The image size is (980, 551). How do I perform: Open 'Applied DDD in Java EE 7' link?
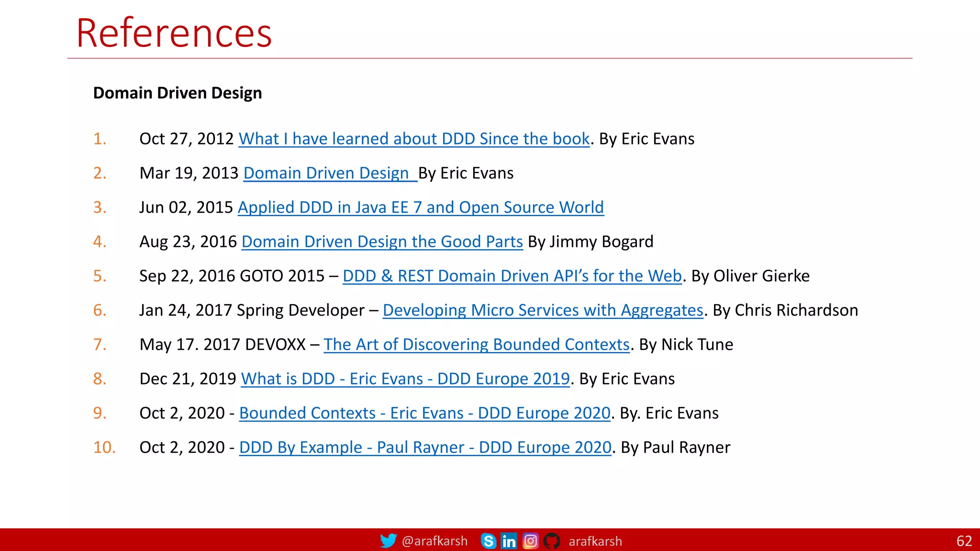(x=421, y=208)
